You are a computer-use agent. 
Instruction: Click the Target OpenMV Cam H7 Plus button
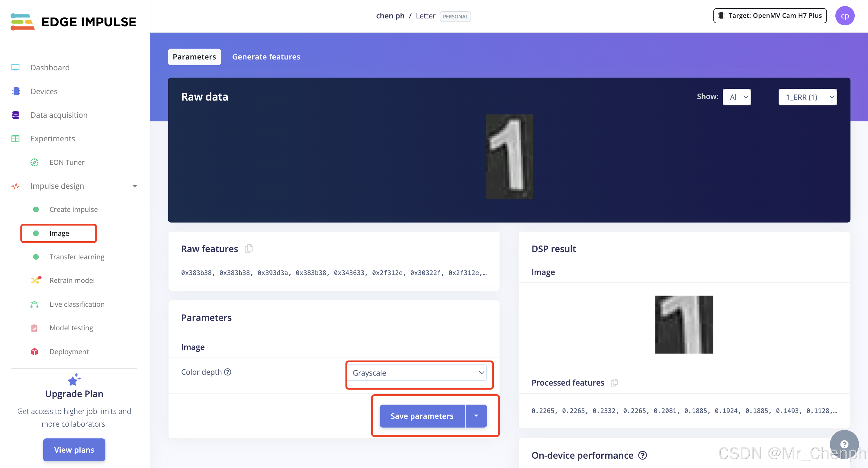(x=770, y=16)
